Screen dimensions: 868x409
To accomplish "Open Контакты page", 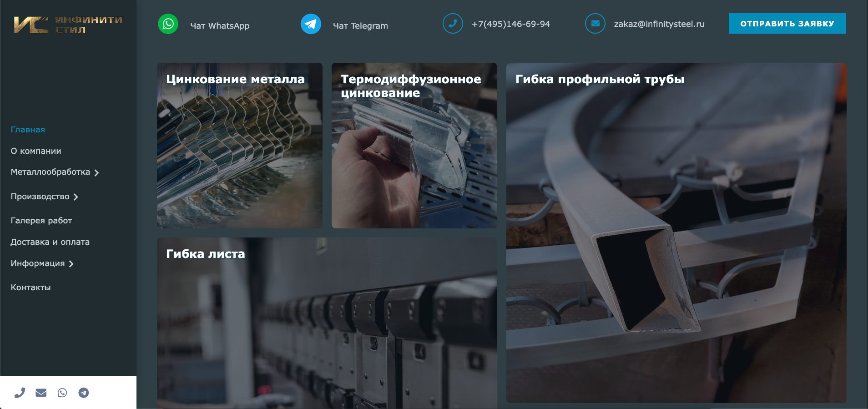I will tap(30, 288).
